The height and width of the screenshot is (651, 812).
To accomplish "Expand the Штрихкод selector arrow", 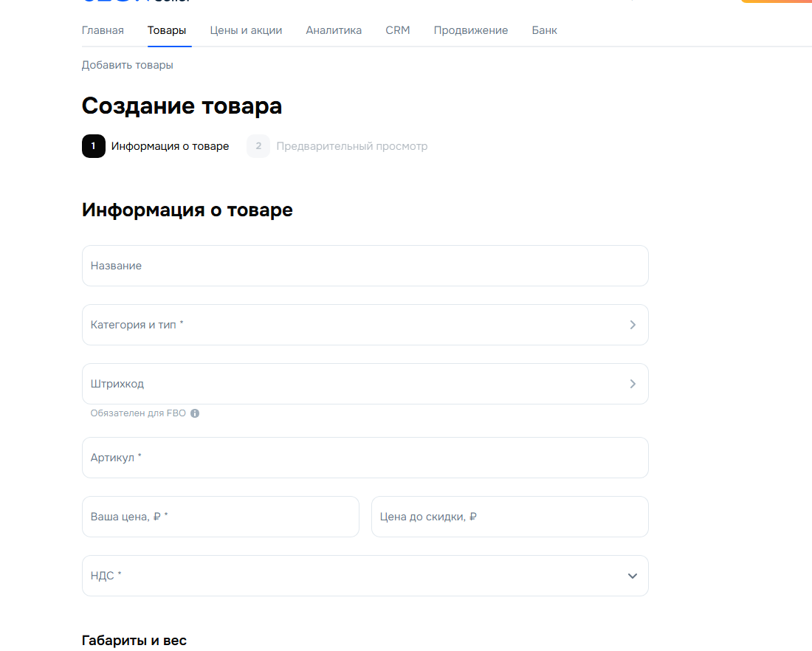I will (632, 384).
